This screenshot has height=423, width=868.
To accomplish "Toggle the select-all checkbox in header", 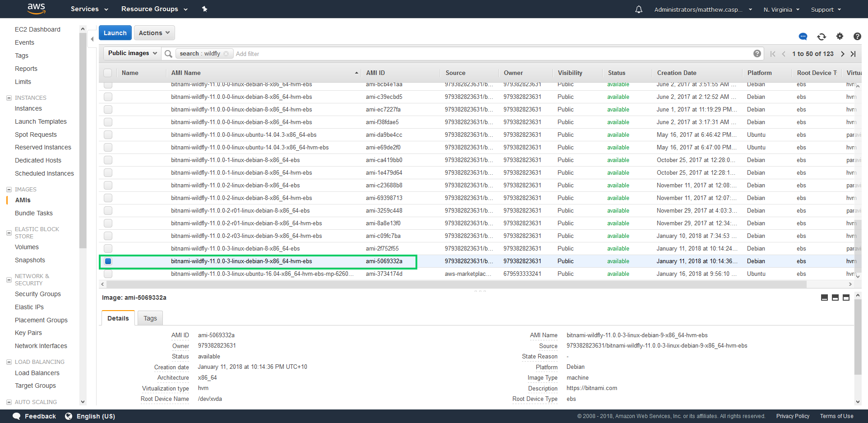I will [108, 73].
